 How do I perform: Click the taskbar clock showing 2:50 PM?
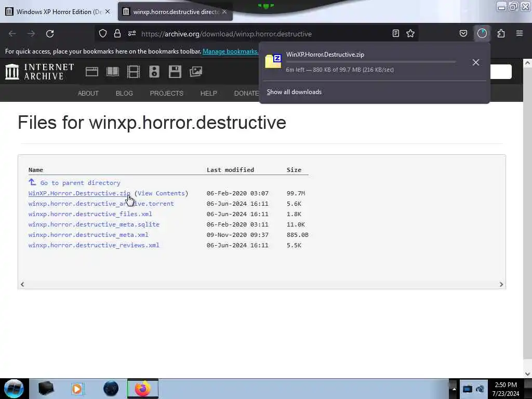pyautogui.click(x=506, y=389)
